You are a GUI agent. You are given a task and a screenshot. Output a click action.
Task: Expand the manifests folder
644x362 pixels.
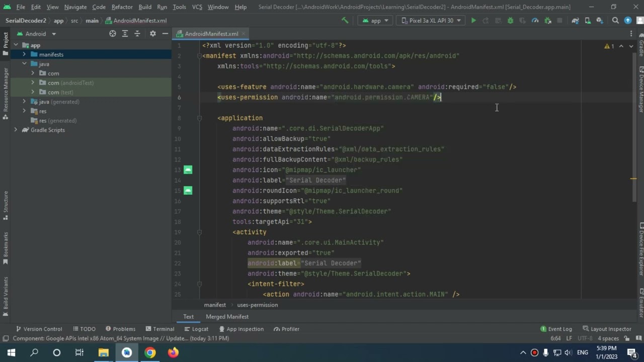24,54
